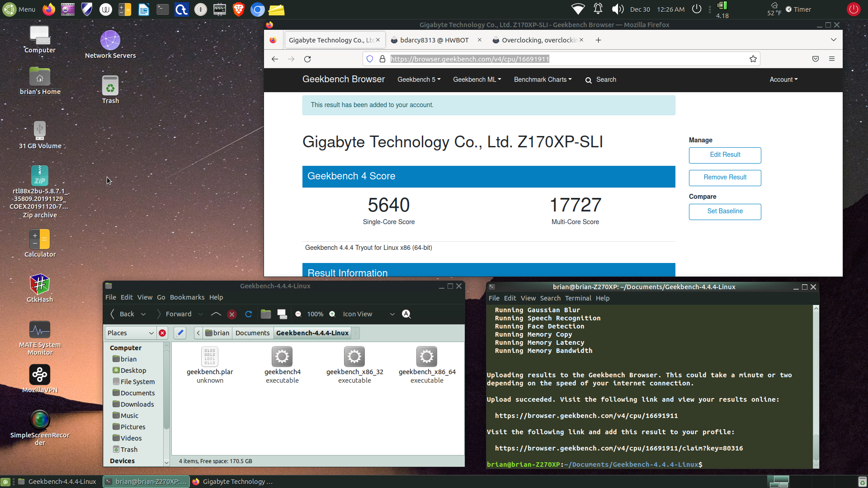Click the Set Baseline button
Image resolution: width=868 pixels, height=488 pixels.
(x=725, y=211)
